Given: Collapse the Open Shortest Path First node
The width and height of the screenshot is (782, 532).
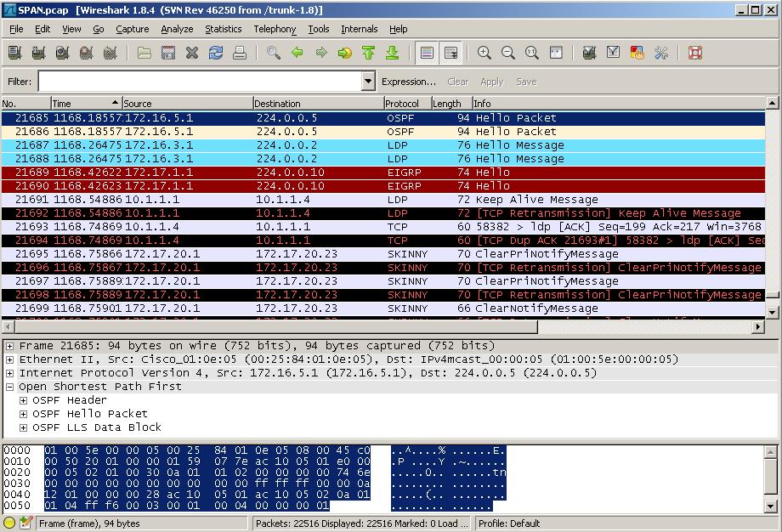Looking at the screenshot, I should (9, 387).
